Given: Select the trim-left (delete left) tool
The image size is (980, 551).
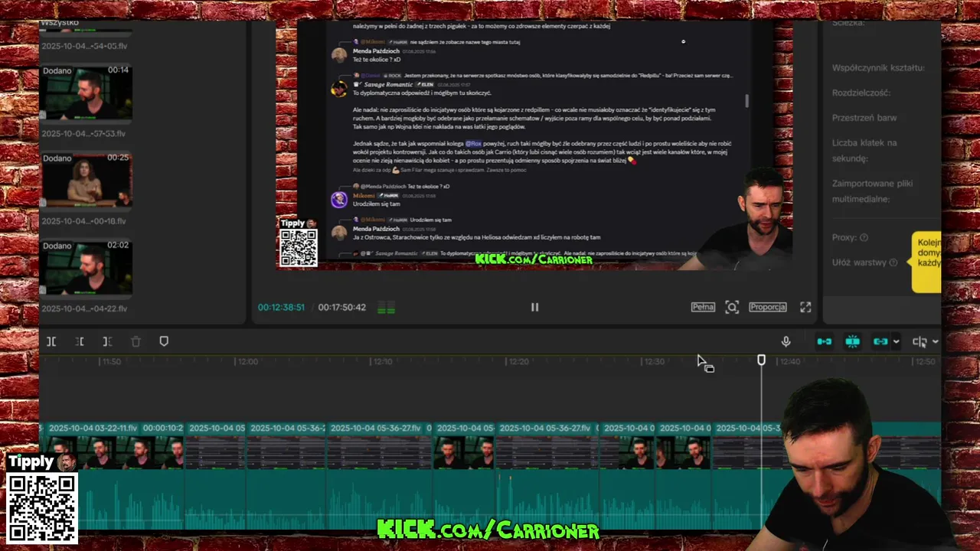Looking at the screenshot, I should click(80, 341).
